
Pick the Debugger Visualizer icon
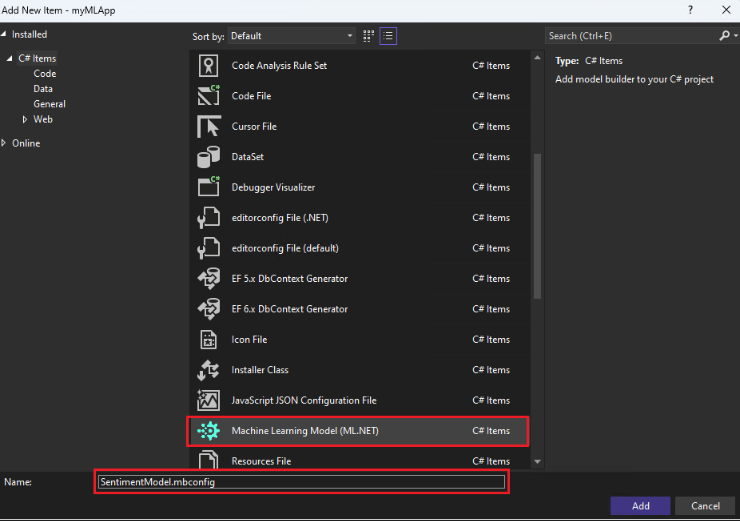point(209,187)
